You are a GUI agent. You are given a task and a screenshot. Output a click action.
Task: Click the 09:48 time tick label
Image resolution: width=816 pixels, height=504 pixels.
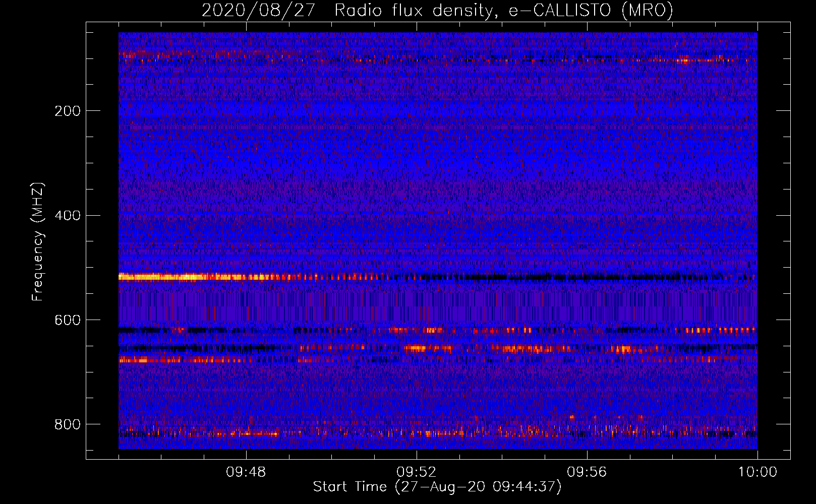click(x=246, y=472)
